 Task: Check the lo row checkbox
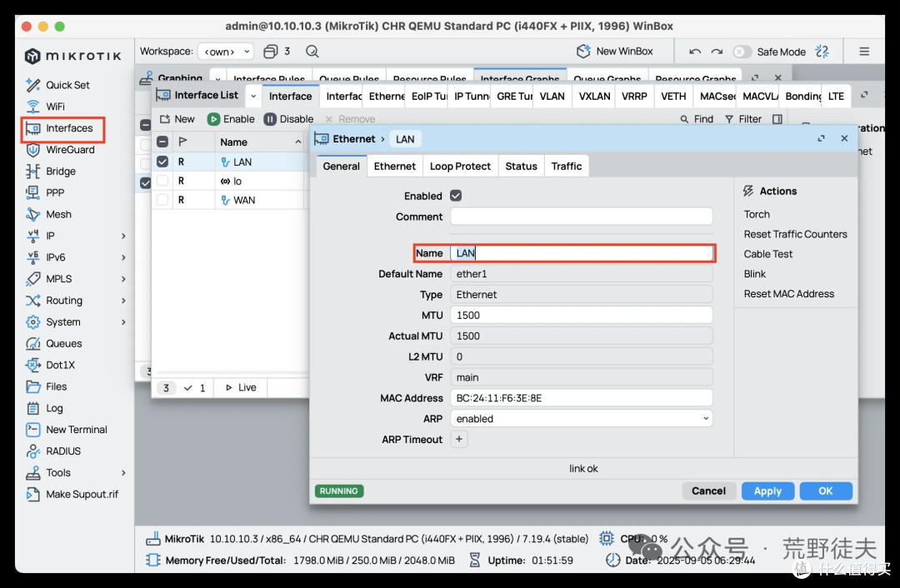pos(162,181)
